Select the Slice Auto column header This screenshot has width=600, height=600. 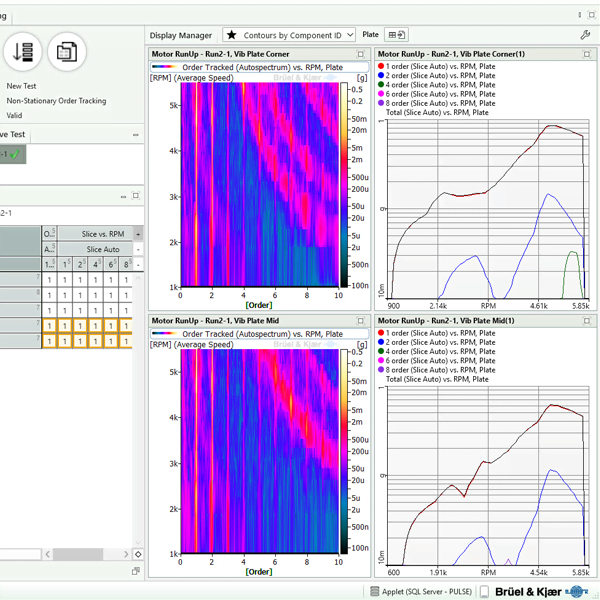point(102,249)
